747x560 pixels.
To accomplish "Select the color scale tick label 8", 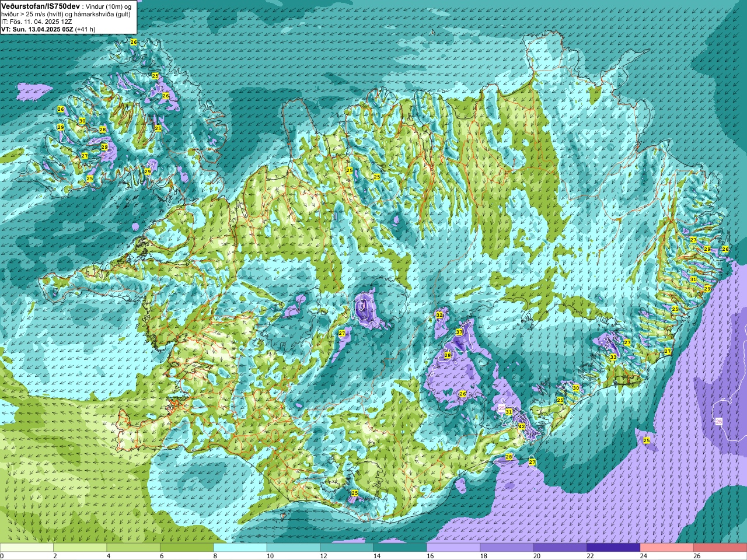I will pos(216,556).
